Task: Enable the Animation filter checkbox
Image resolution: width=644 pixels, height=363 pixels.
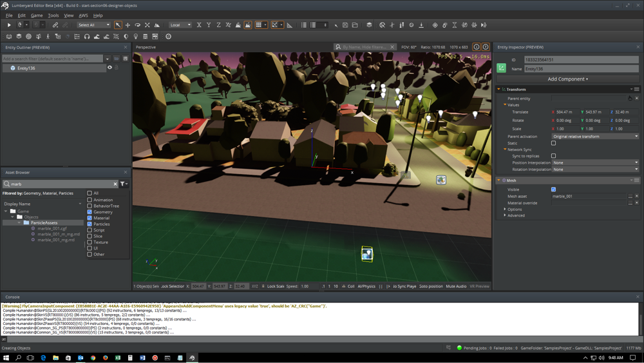Action: pyautogui.click(x=90, y=200)
